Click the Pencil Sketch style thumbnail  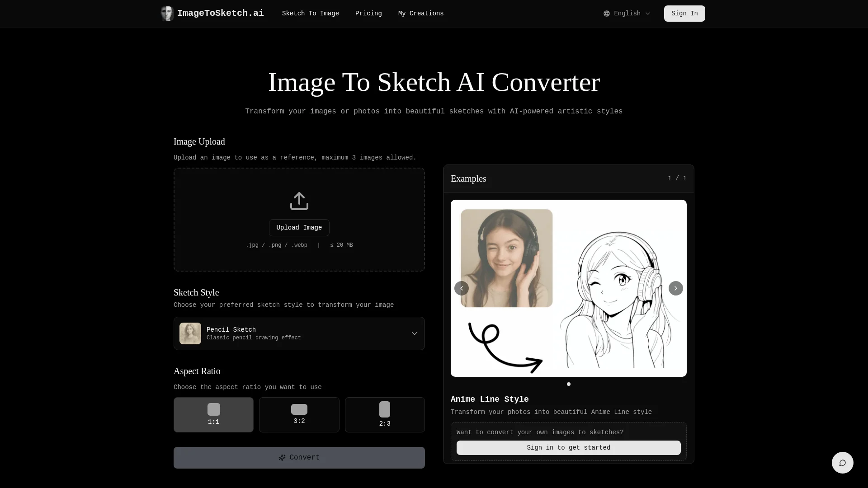click(190, 333)
